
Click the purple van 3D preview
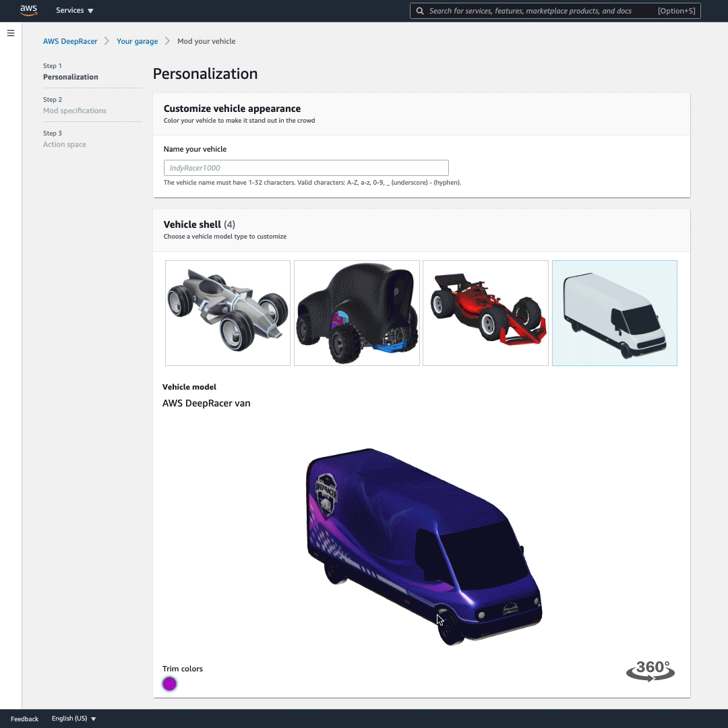coord(423,546)
